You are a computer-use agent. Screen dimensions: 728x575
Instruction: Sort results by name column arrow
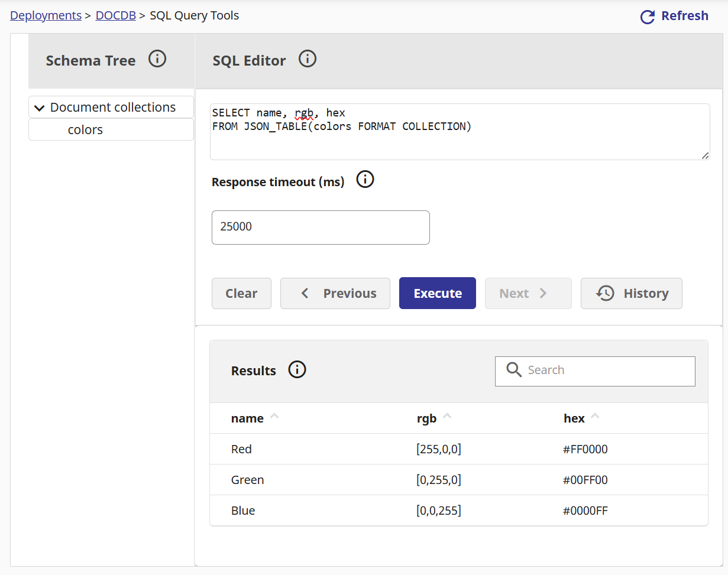(274, 417)
